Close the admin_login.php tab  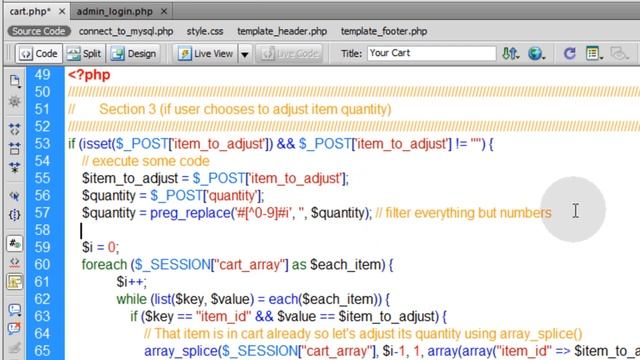164,11
